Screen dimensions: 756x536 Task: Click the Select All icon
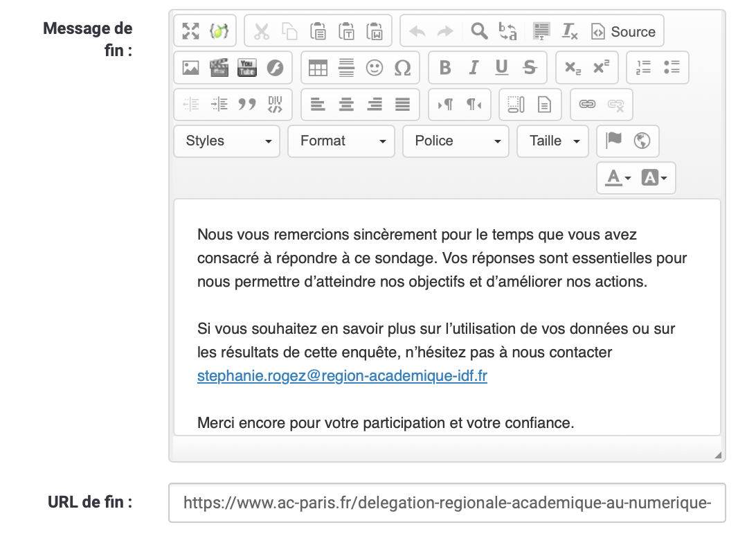coord(541,31)
